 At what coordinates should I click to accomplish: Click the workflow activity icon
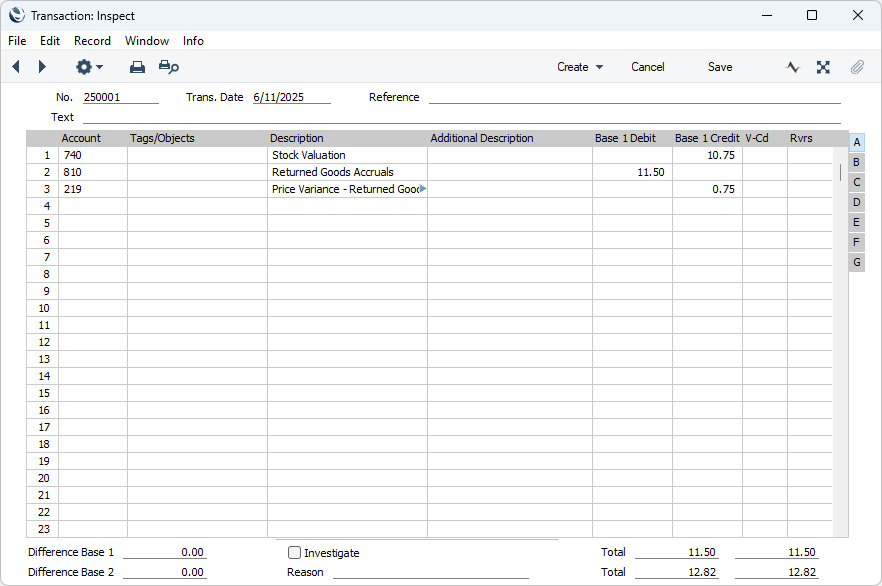pyautogui.click(x=793, y=67)
